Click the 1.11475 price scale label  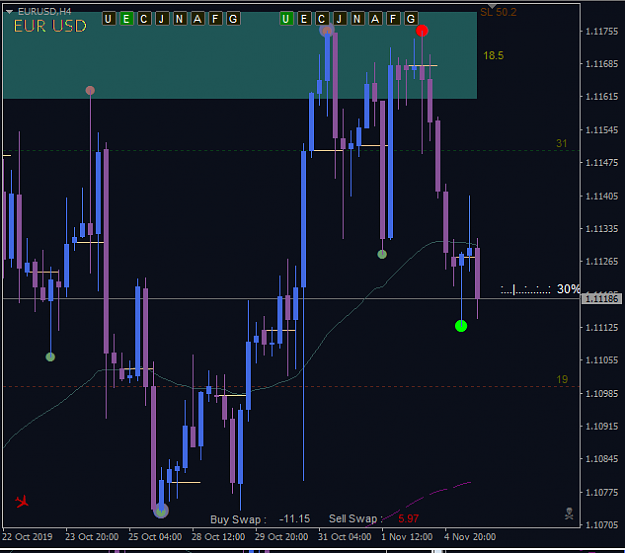coord(602,163)
